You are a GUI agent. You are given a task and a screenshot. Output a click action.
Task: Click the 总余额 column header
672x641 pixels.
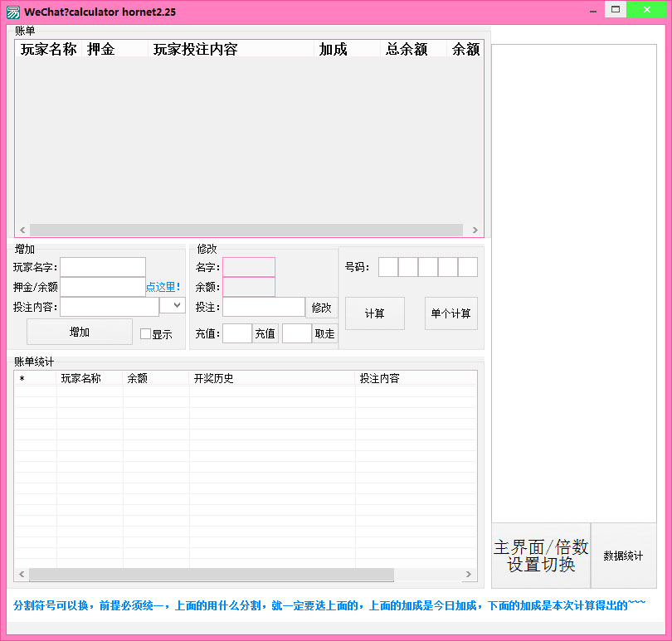point(414,49)
